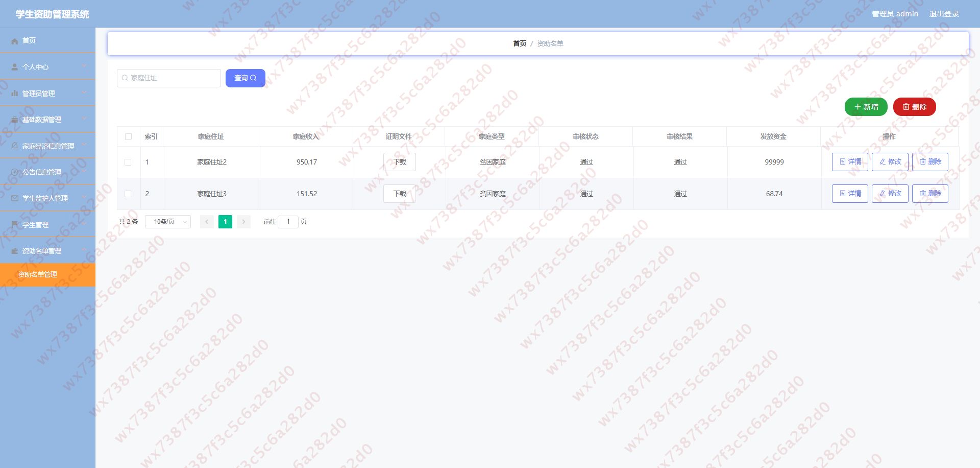Click the person icon beside 个人中心
Screen dimensions: 980x468
[15, 67]
